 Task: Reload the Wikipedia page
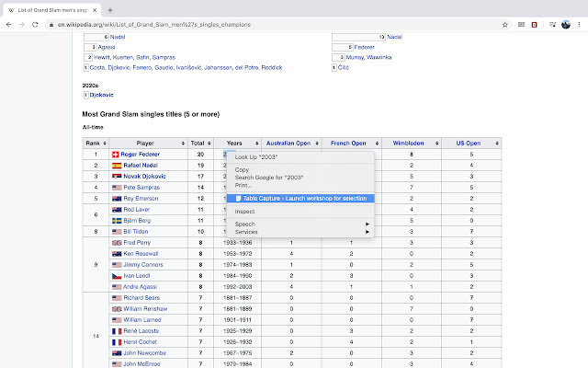click(36, 25)
